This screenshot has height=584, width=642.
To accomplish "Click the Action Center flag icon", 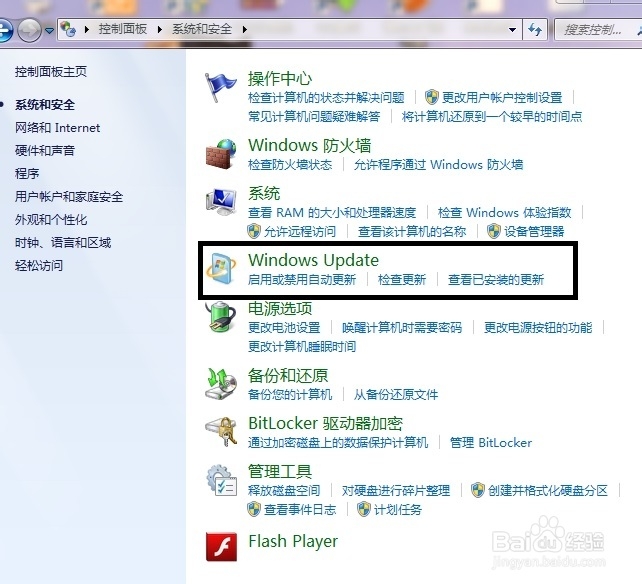I will click(x=220, y=87).
